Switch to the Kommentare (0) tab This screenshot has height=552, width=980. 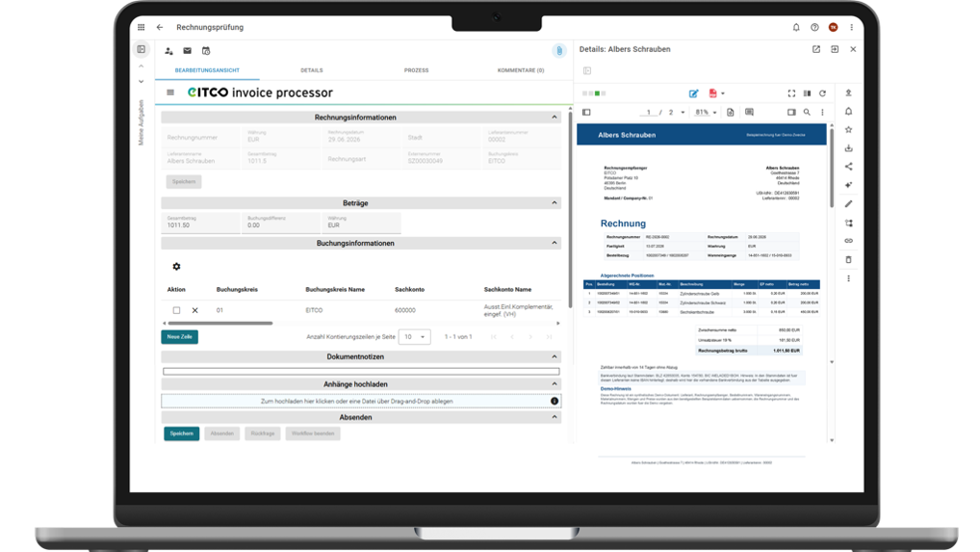coord(521,70)
